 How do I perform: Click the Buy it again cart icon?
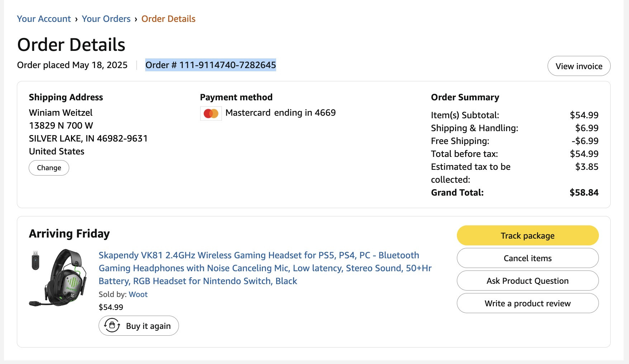112,325
